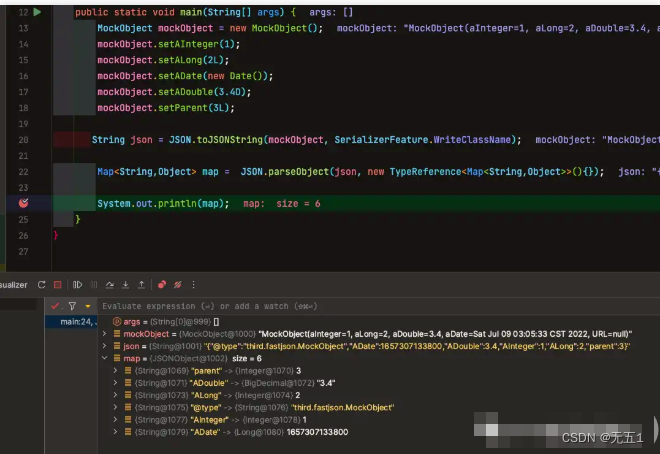This screenshot has width=660, height=454.
Task: Click the red checkmark thread status icon
Action: pos(55,306)
